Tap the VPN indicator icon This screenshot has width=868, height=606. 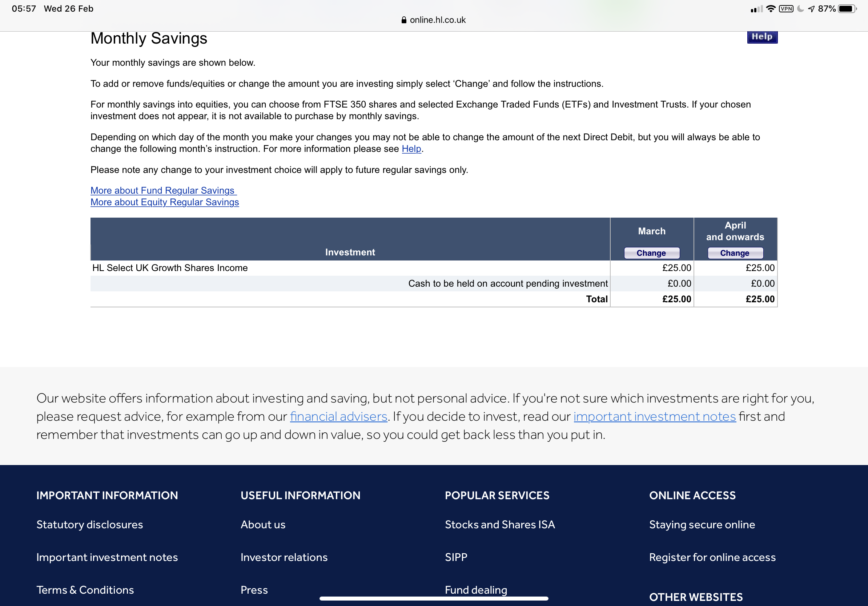786,9
